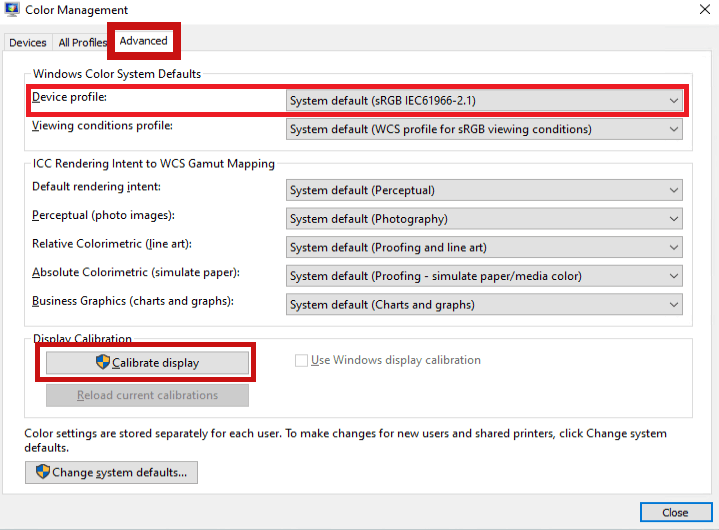Open Relative Colorimetric (line art) dropdown
The image size is (719, 530).
coord(484,247)
